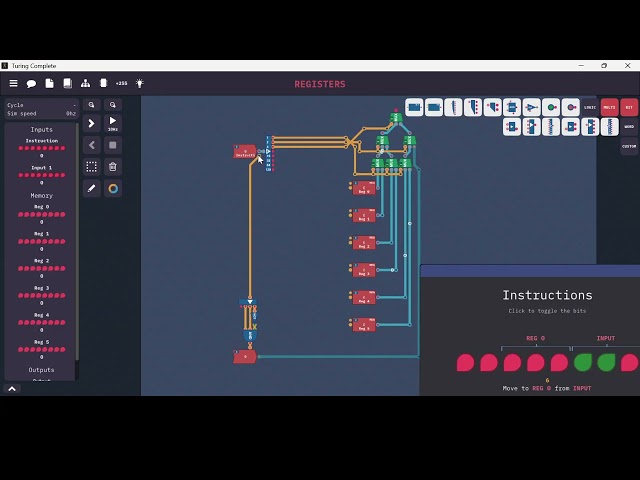Collapse the side panel with bottom chevron

pos(12,389)
